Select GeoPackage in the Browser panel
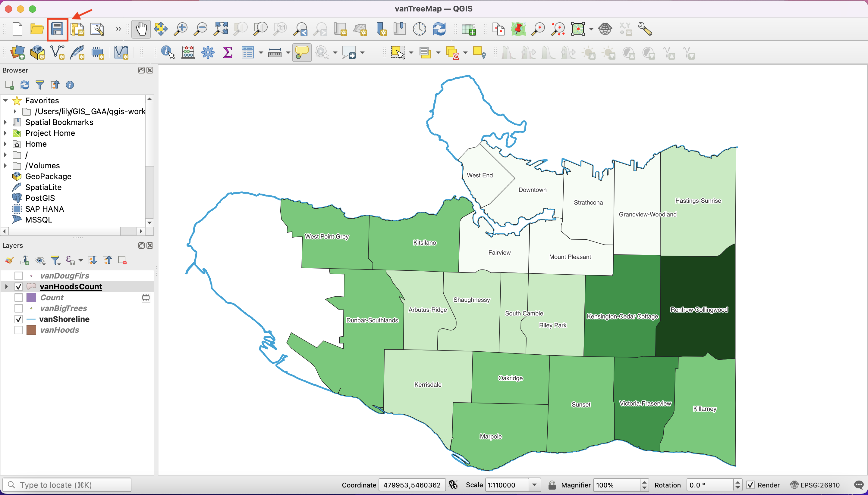The height and width of the screenshot is (495, 868). [x=48, y=176]
